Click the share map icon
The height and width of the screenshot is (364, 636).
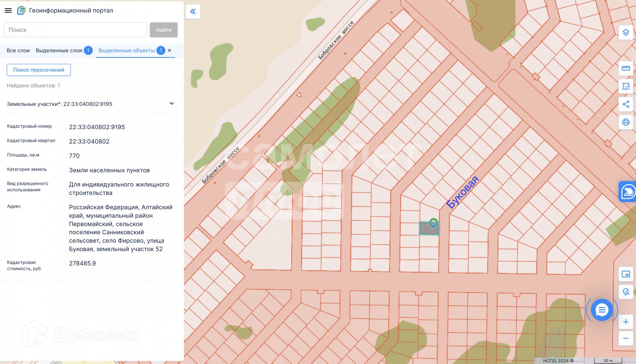[x=626, y=104]
